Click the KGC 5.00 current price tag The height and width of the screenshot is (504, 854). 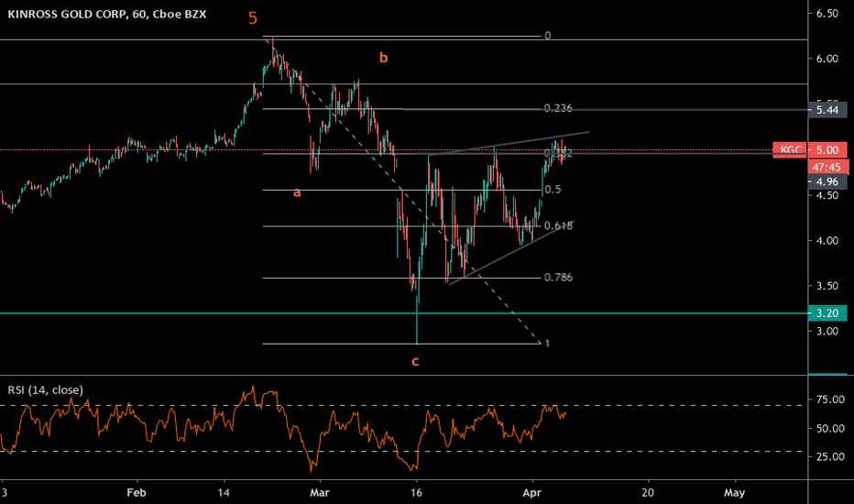tap(810, 149)
